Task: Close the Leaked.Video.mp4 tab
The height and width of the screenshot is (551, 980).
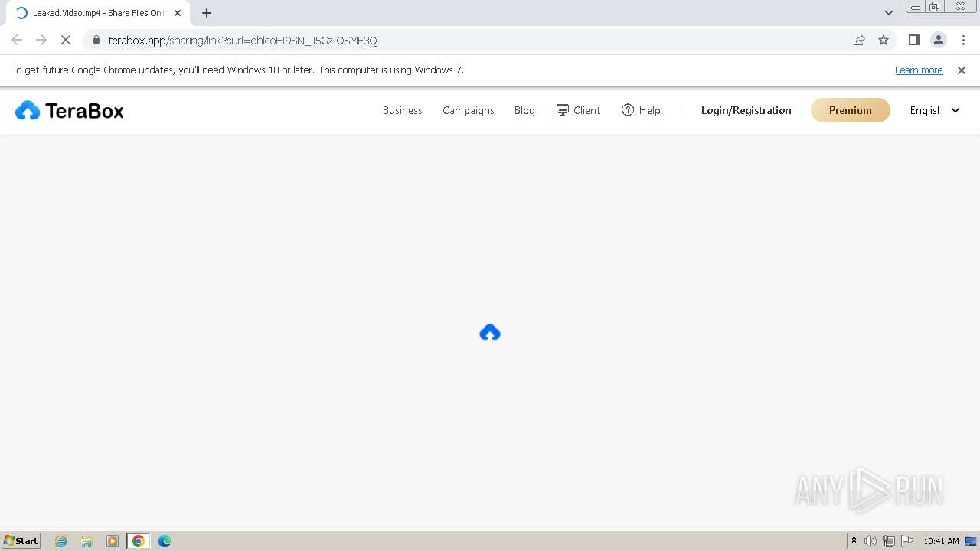Action: tap(178, 13)
